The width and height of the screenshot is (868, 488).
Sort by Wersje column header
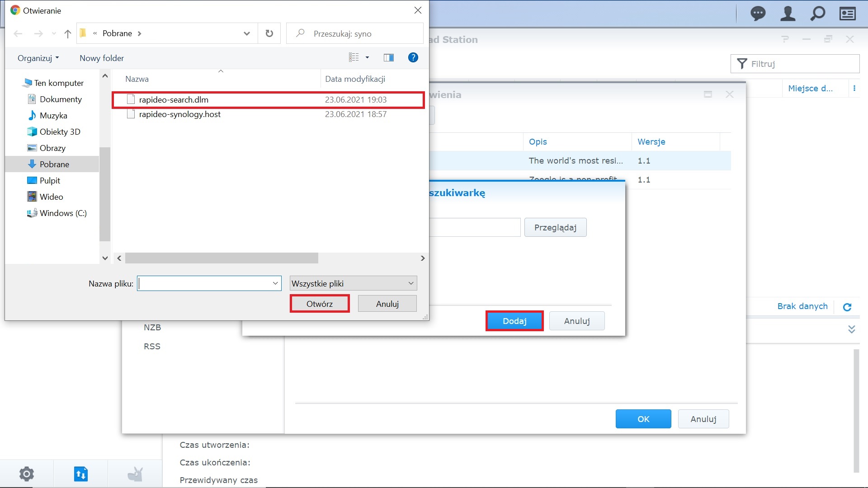tap(651, 142)
